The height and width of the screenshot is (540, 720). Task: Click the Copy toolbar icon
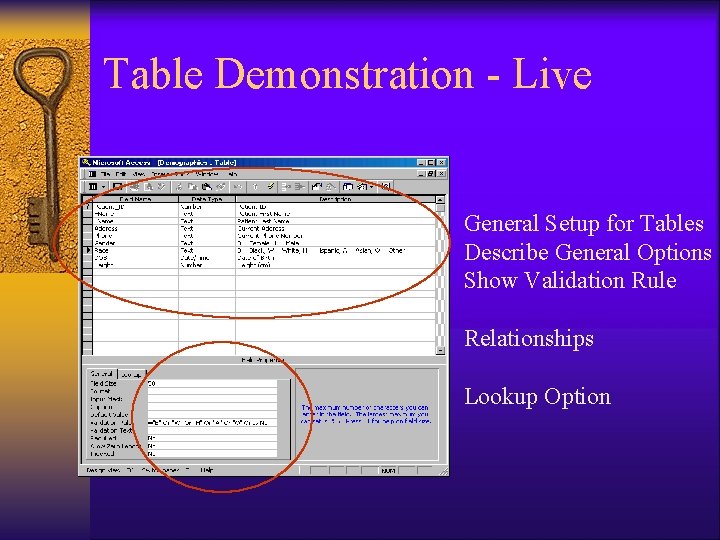[x=193, y=186]
